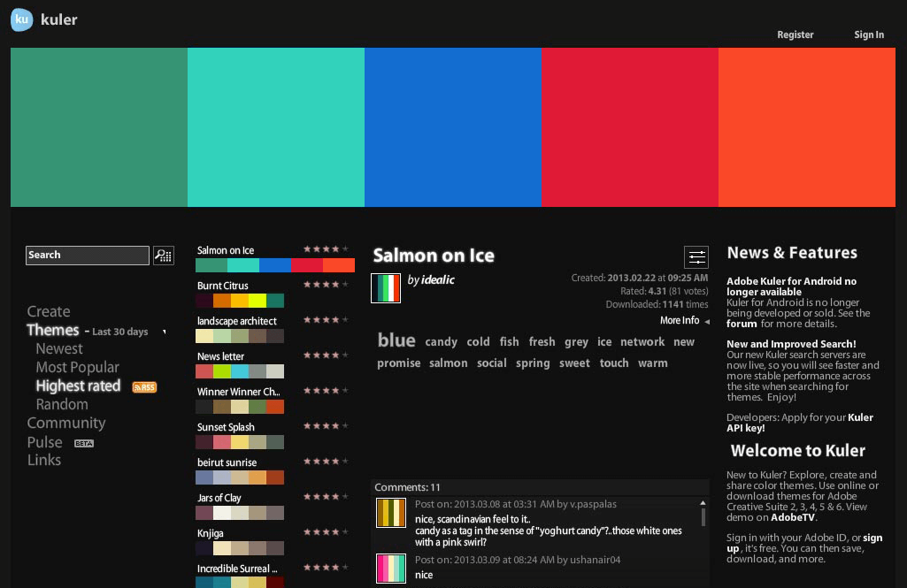Click the network tag

tap(642, 341)
